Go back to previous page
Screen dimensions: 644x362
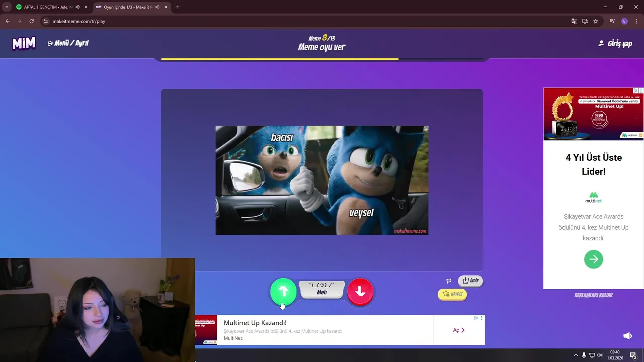(x=7, y=21)
